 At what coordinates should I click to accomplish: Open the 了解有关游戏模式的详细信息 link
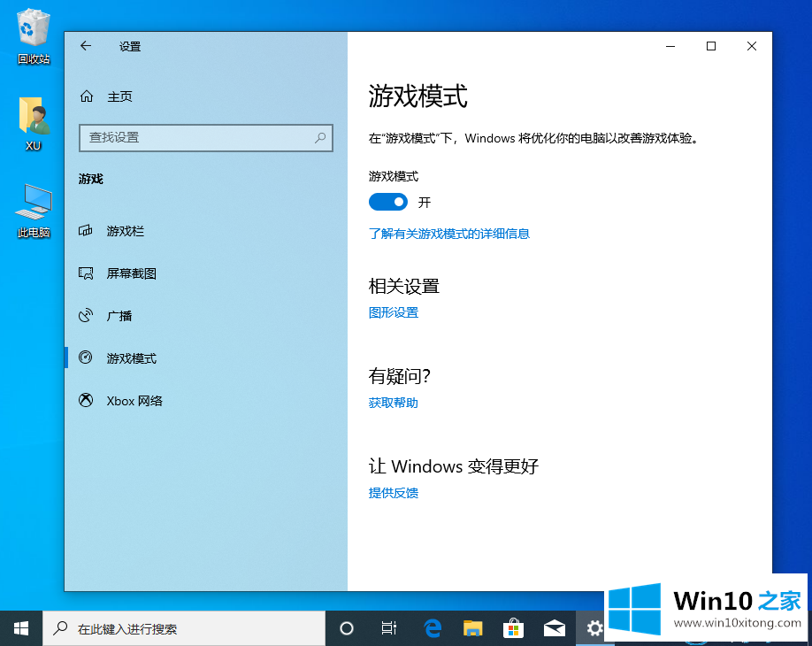click(449, 234)
